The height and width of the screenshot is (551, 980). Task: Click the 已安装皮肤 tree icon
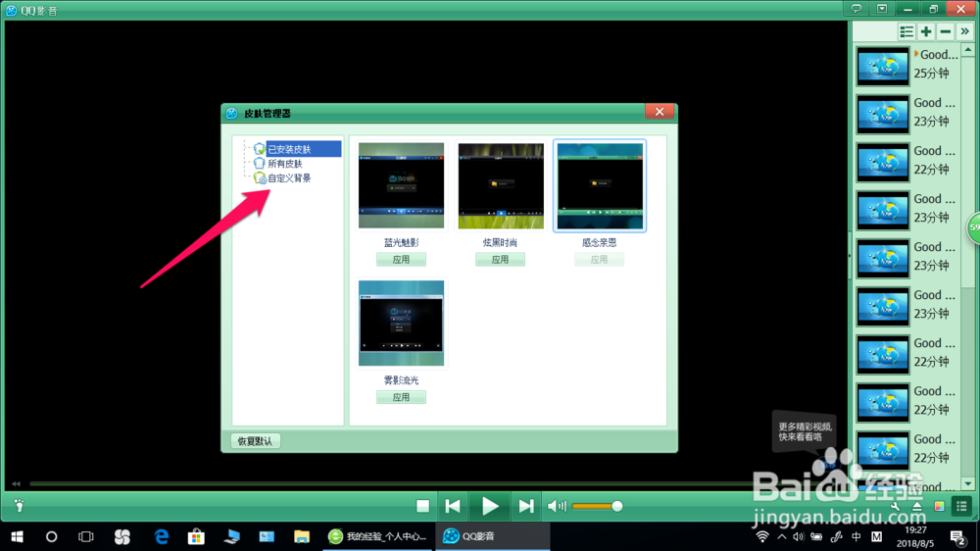(260, 149)
